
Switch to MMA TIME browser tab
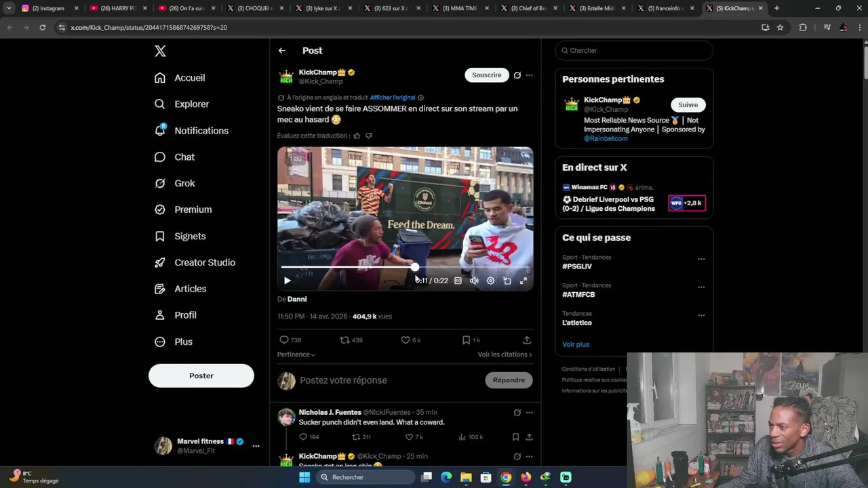click(x=461, y=8)
